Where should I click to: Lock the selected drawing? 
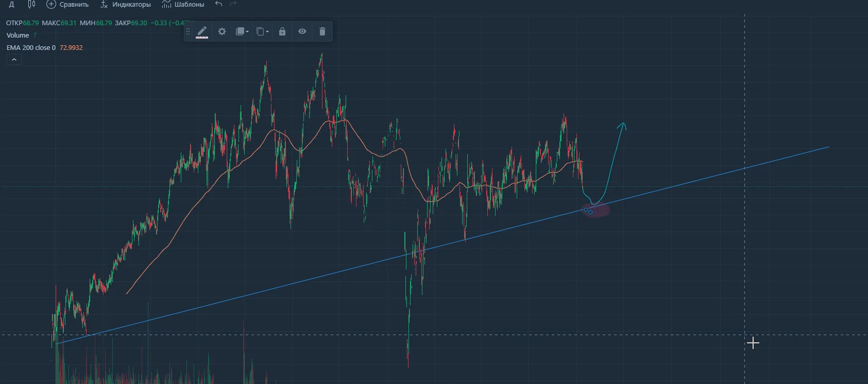click(282, 31)
